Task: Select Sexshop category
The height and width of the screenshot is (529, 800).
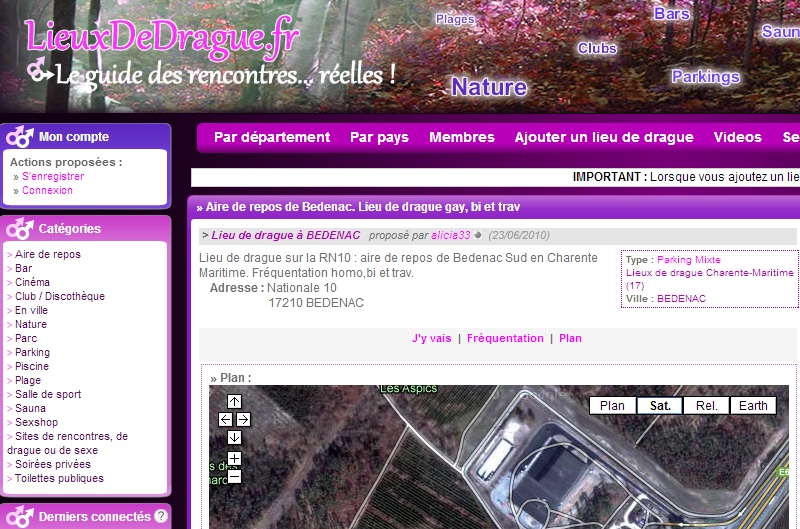Action: (36, 422)
